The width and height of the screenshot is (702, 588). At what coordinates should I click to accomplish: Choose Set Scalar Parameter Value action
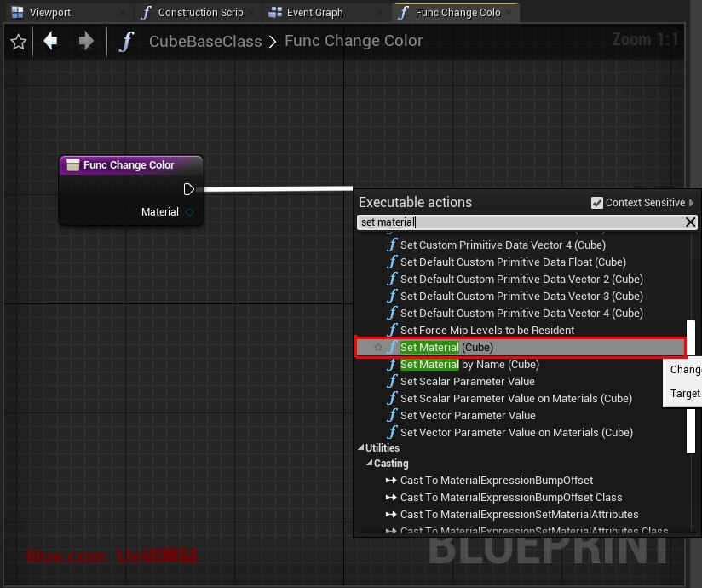coord(467,382)
